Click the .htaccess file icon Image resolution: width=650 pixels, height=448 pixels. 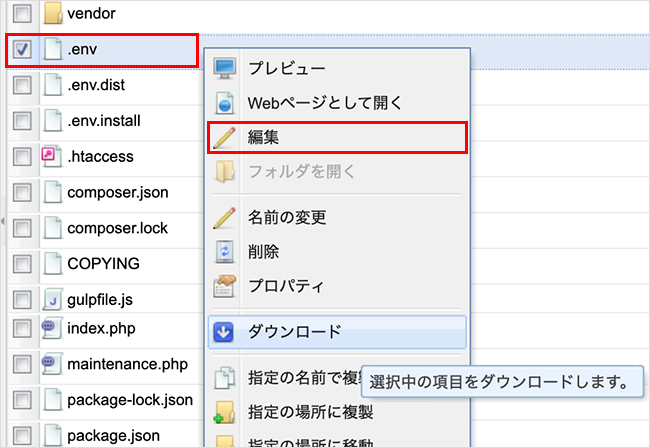click(x=52, y=157)
